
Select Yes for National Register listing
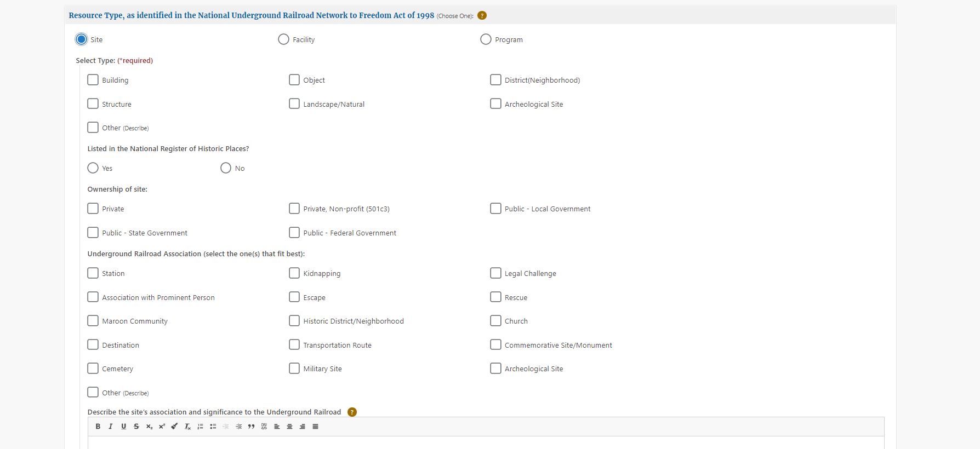tap(93, 168)
